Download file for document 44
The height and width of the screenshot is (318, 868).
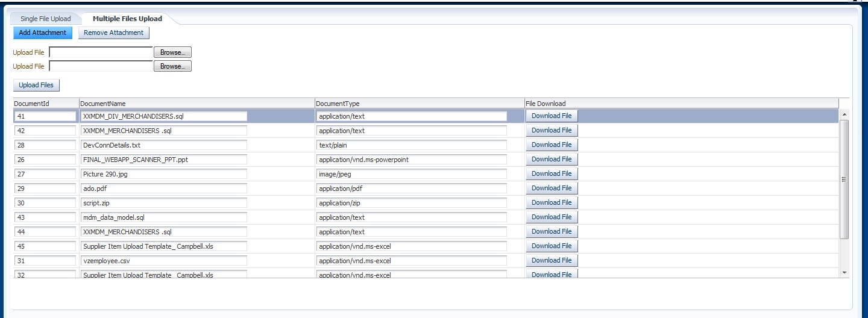552,231
